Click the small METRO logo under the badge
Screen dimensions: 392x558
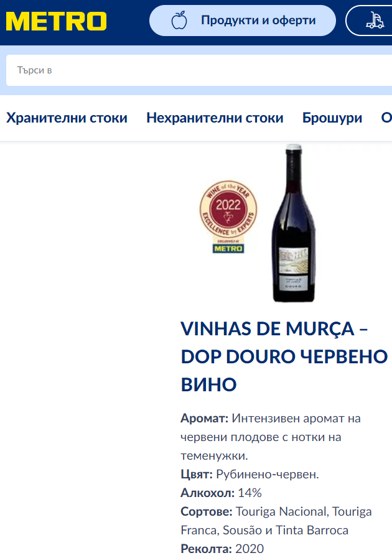[228, 248]
